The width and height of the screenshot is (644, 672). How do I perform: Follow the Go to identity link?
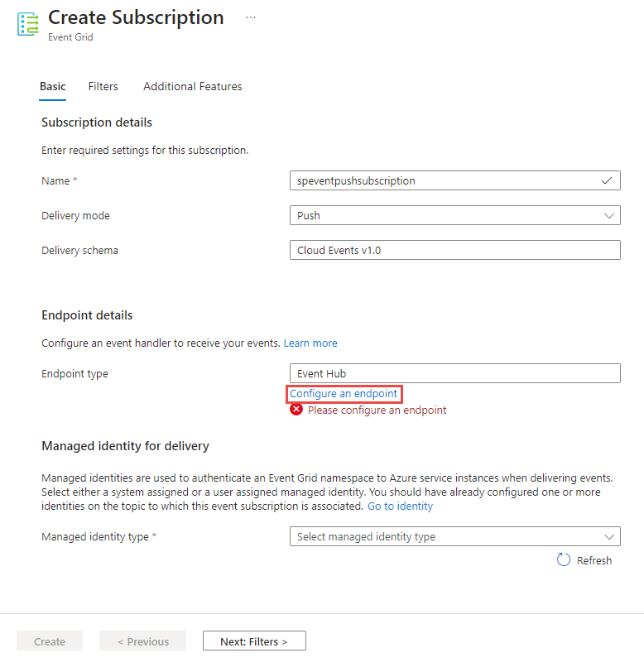click(x=400, y=506)
